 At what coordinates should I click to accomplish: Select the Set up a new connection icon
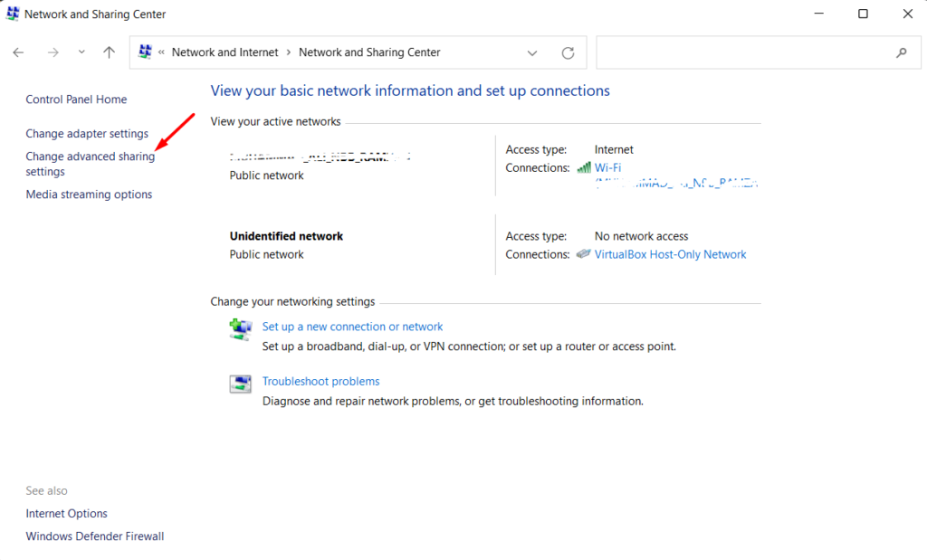(240, 329)
